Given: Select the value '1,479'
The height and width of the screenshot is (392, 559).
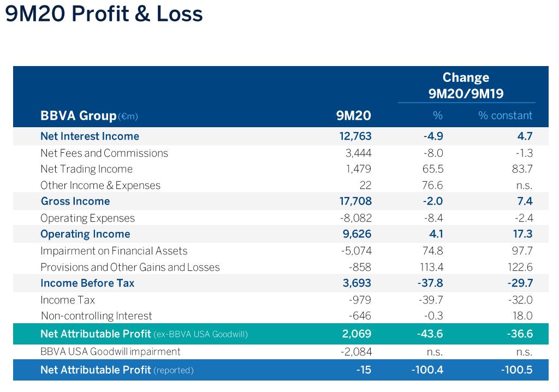Looking at the screenshot, I should pos(359,169).
